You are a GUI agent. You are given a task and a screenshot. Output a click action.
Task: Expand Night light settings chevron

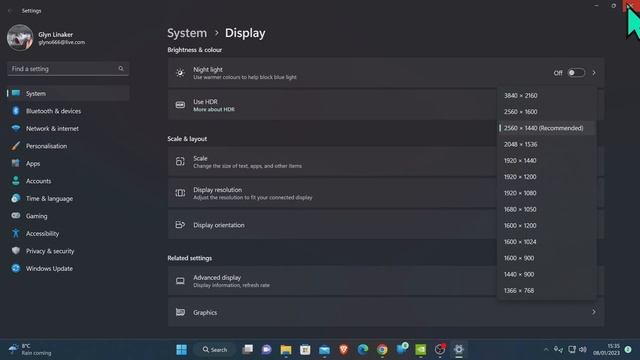pyautogui.click(x=594, y=73)
